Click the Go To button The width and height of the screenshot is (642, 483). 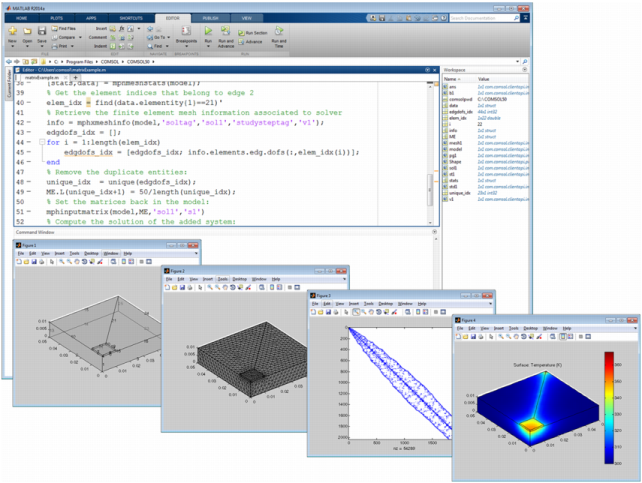point(158,37)
